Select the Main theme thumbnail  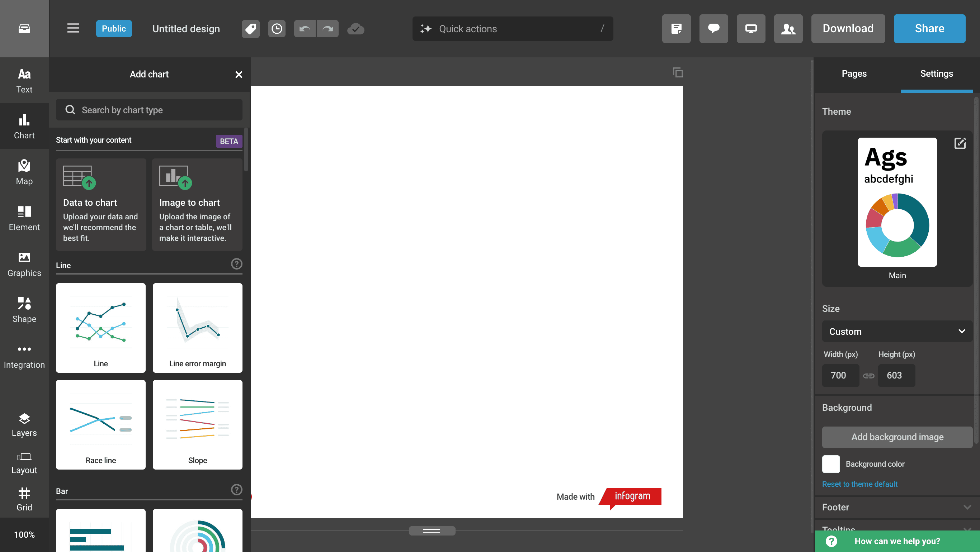897,202
